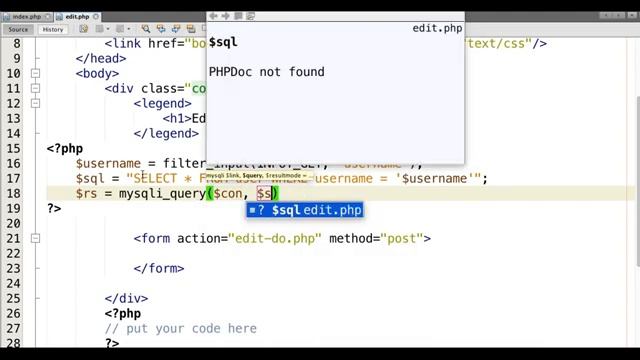Select $sql edit.php autocomplete suggestion
640x360 pixels.
click(x=304, y=210)
